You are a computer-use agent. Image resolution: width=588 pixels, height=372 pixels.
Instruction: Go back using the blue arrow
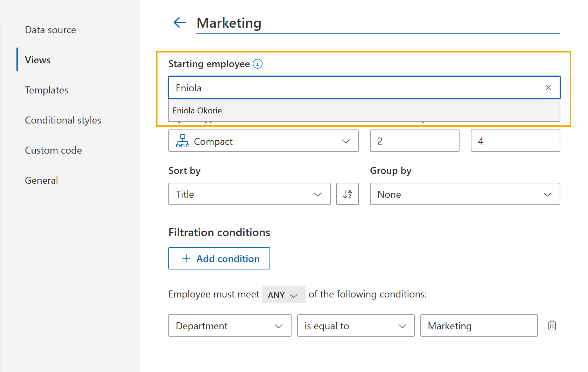point(180,23)
